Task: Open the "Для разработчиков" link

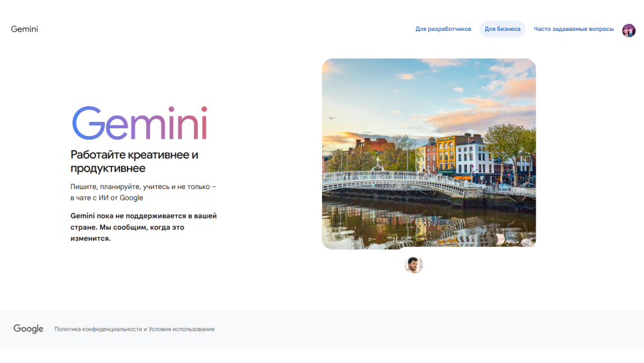Action: [x=443, y=29]
